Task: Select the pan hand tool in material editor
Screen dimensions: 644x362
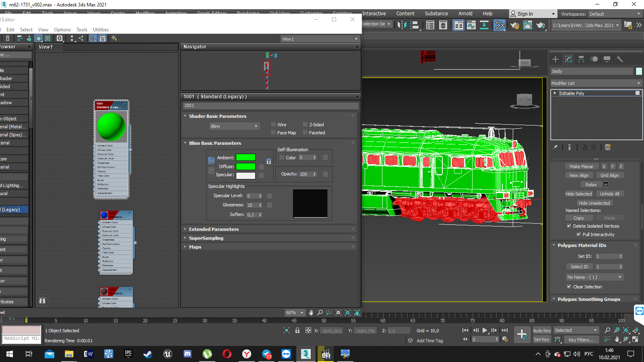Action: [311, 313]
